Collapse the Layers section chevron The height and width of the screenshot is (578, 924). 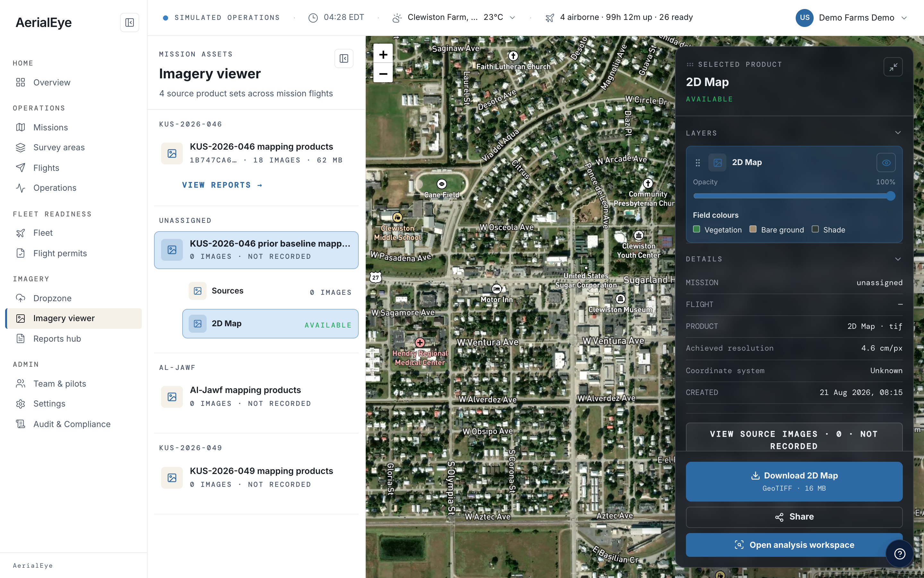[x=898, y=133]
